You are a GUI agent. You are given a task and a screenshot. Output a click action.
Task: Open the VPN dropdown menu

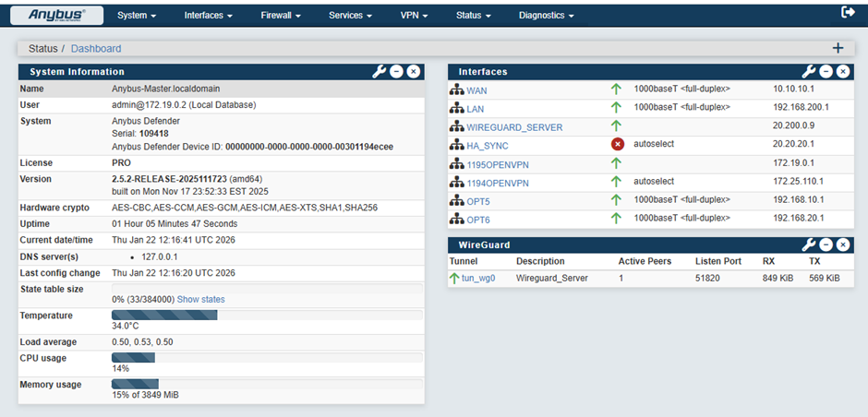point(414,16)
